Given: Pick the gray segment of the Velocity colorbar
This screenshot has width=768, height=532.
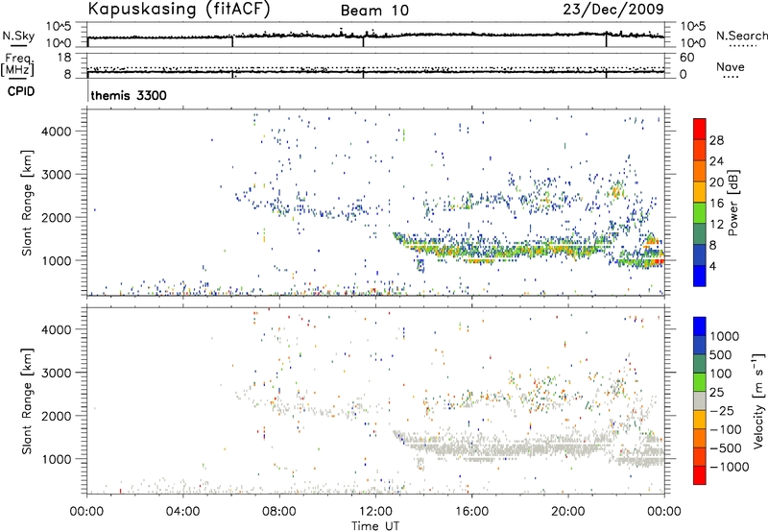Looking at the screenshot, I should pyautogui.click(x=700, y=401).
